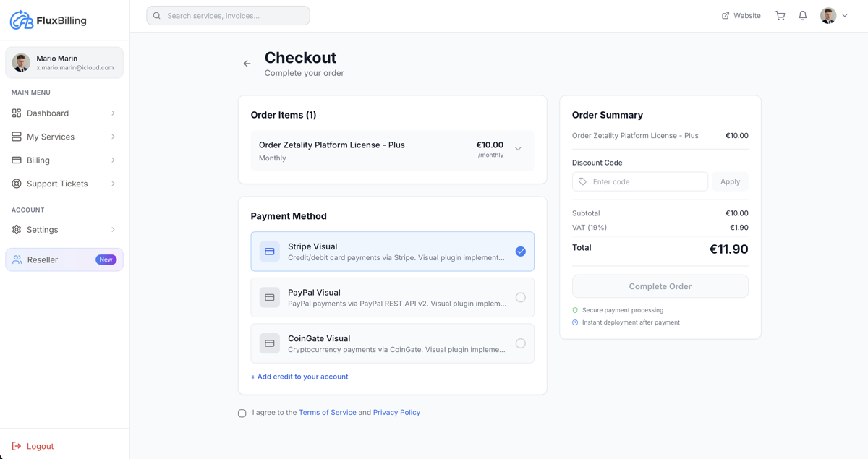Click the Billing sidebar icon
This screenshot has height=459, width=868.
pyautogui.click(x=16, y=160)
